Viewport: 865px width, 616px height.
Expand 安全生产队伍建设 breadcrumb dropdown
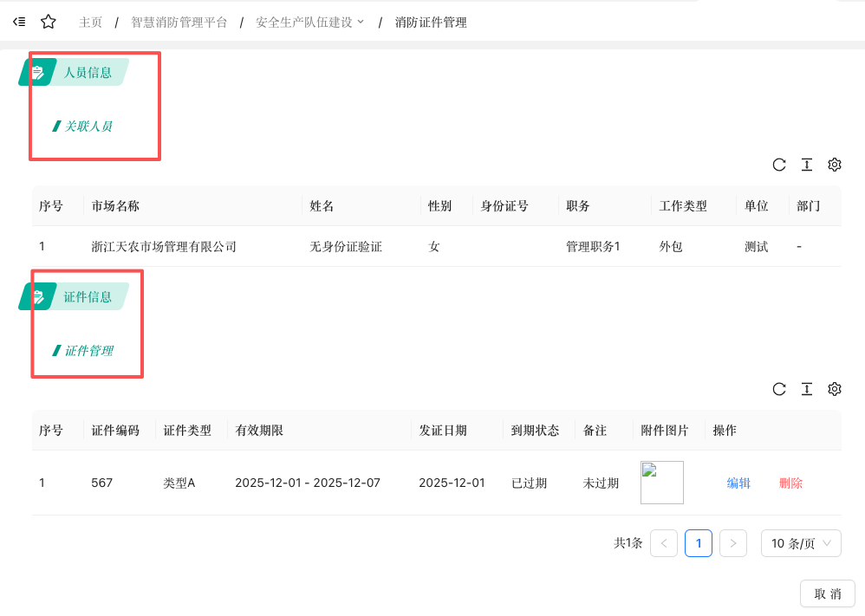point(310,22)
